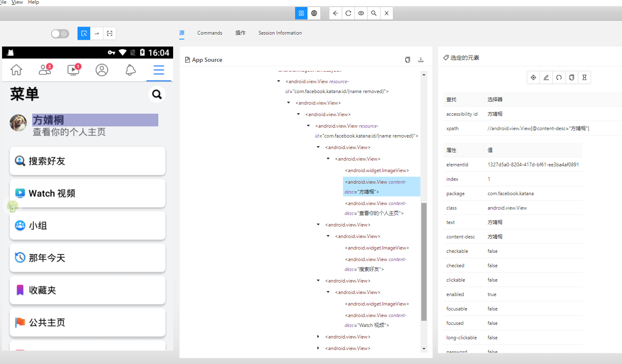This screenshot has height=364, width=622.
Task: Tap the Facebook home icon in device screen
Action: point(16,70)
